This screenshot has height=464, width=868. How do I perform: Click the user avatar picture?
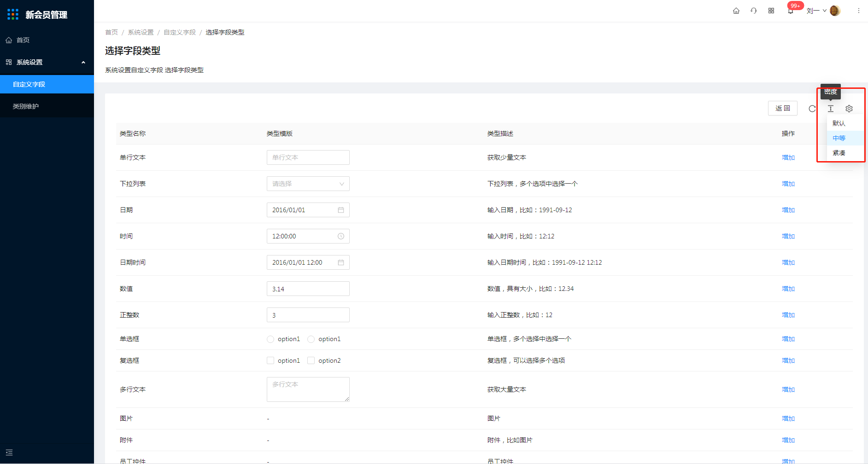[835, 11]
